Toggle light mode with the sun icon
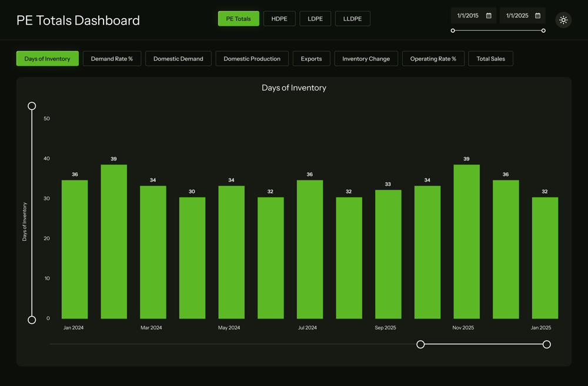Viewport: 588px width, 386px height. (x=563, y=20)
